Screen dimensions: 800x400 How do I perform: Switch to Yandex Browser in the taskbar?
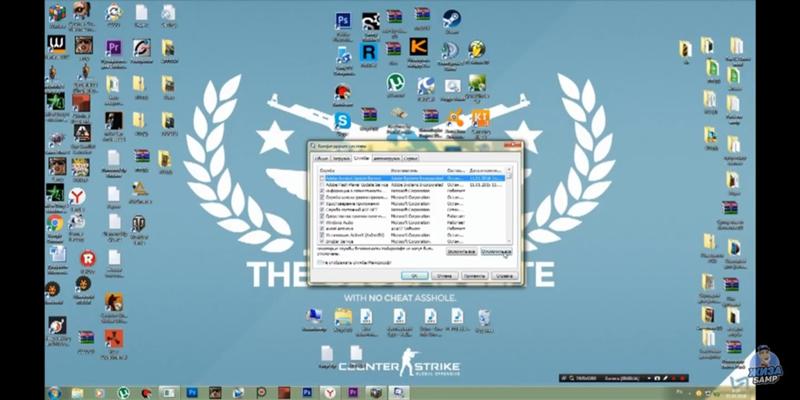[x=330, y=393]
